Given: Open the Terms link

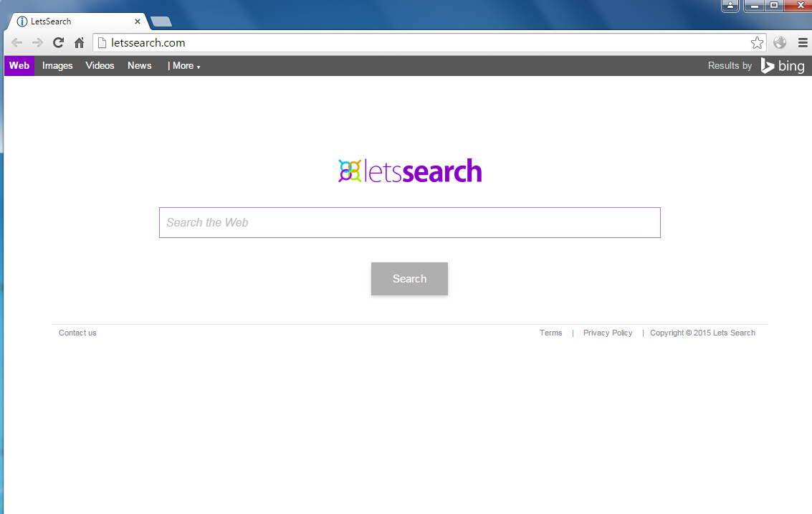Looking at the screenshot, I should [550, 333].
